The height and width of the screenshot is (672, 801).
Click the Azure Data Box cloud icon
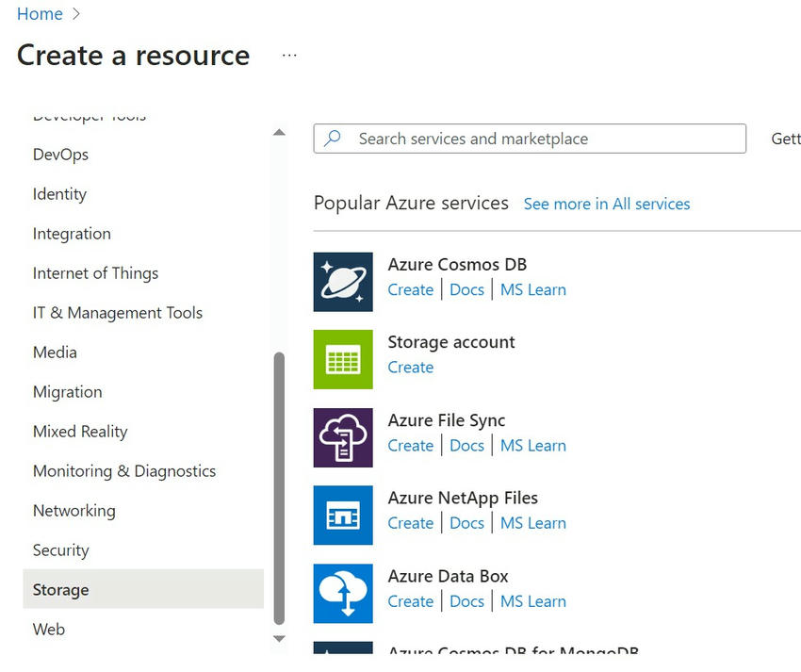pyautogui.click(x=343, y=593)
